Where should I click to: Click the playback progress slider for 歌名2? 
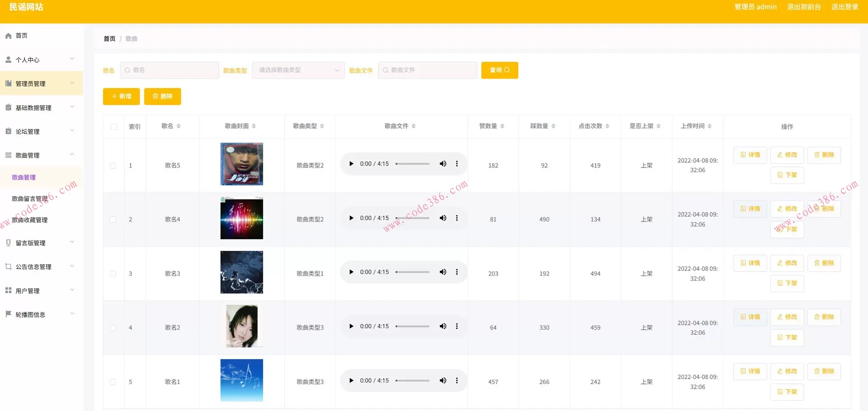coord(412,326)
